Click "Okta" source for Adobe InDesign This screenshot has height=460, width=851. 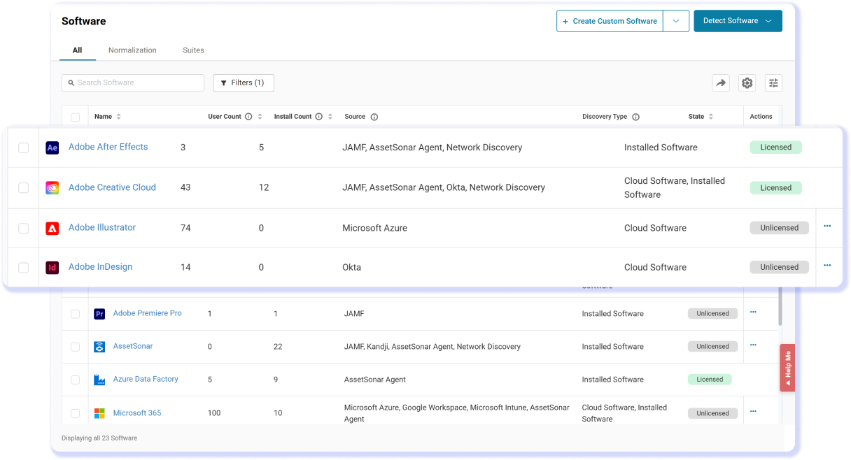(x=352, y=267)
